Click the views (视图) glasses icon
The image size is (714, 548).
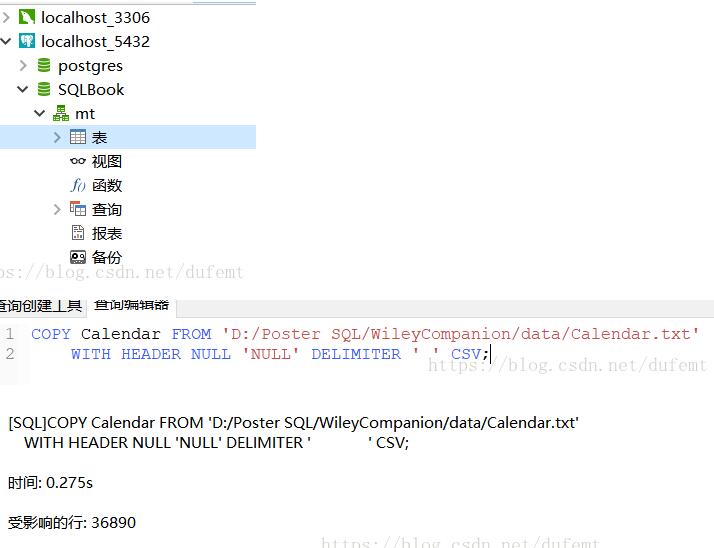point(78,161)
